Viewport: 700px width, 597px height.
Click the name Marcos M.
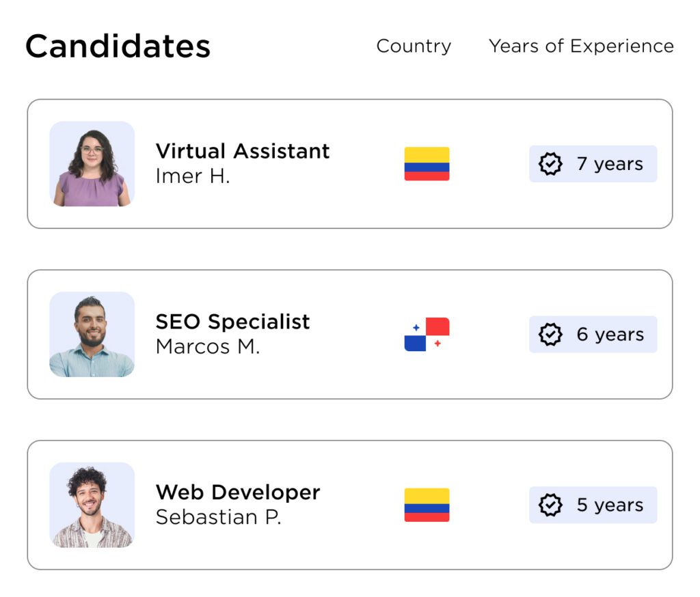(x=208, y=347)
